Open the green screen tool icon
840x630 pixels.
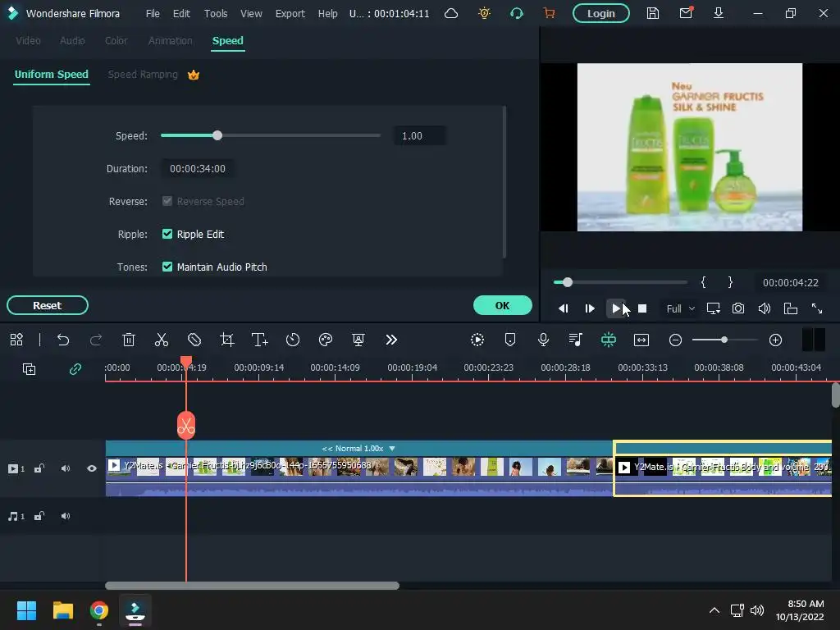tap(358, 340)
